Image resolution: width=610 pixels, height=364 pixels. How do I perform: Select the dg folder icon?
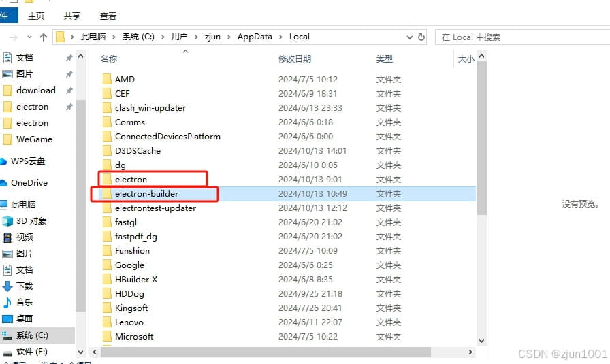point(107,165)
